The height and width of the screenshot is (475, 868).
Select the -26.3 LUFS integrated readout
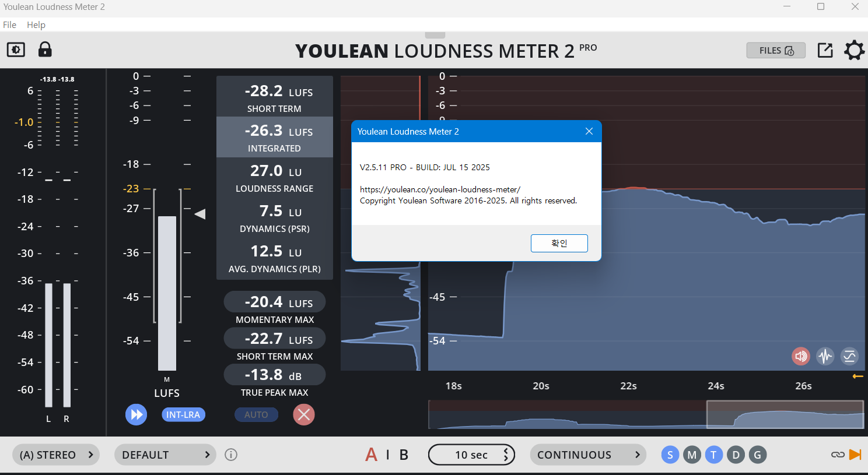click(275, 137)
